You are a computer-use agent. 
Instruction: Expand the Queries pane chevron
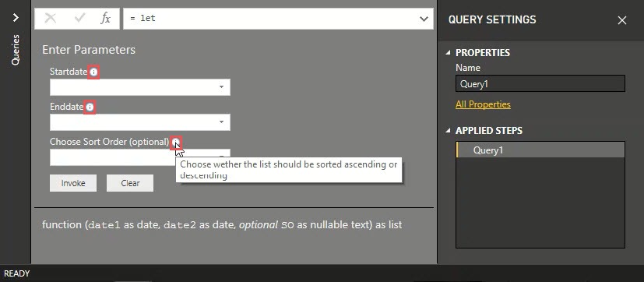point(16,17)
